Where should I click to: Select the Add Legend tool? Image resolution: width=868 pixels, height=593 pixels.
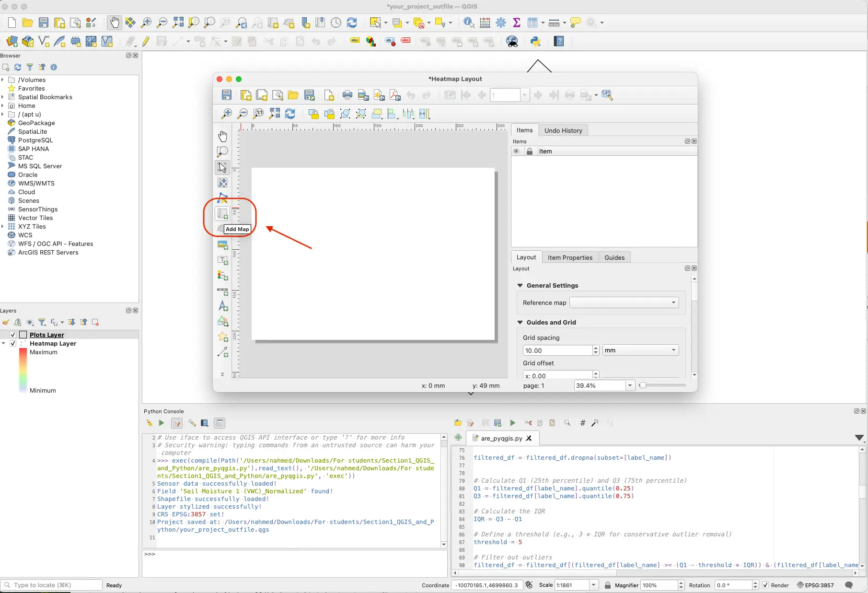(x=223, y=276)
